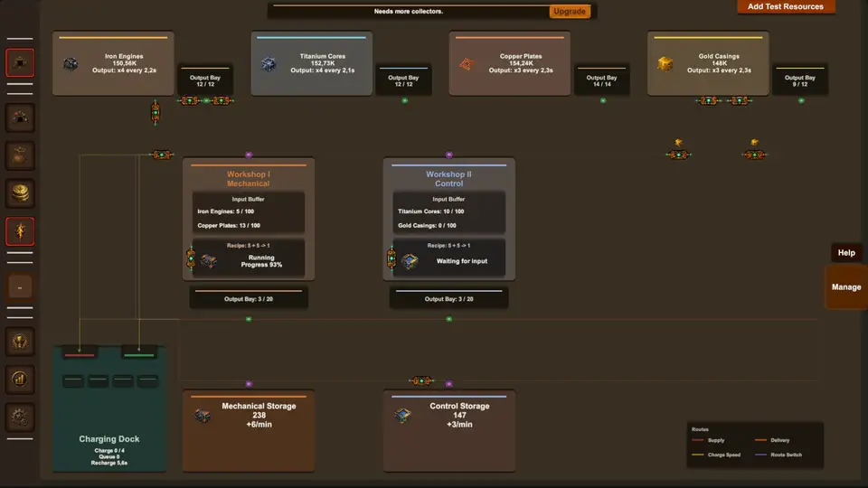
Task: Click the Route Switch legend entry
Action: [778, 455]
